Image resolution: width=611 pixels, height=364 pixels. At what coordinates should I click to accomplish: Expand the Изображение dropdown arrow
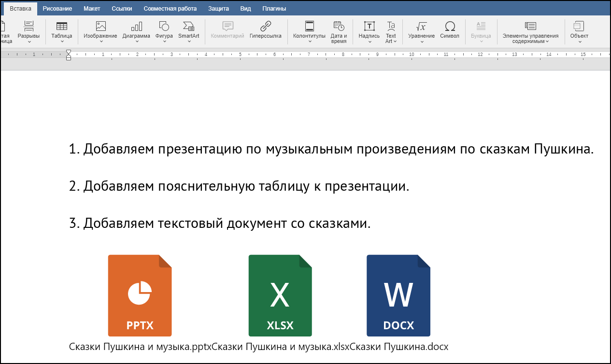click(100, 42)
